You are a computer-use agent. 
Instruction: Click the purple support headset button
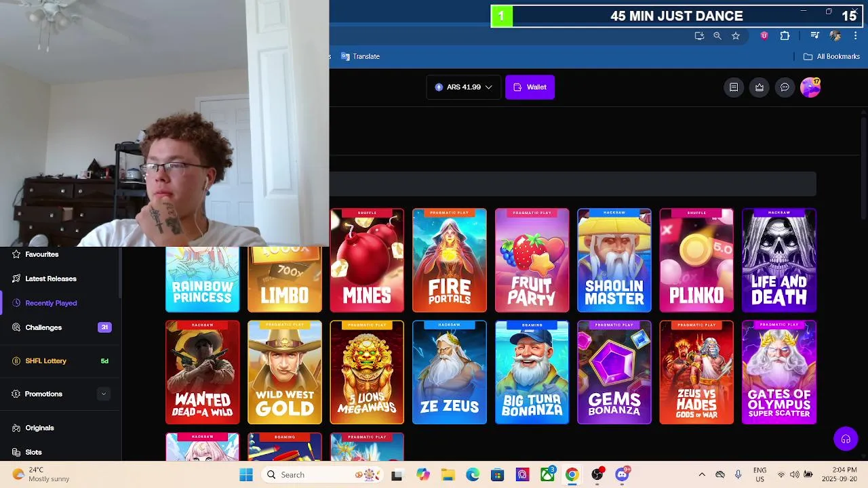point(846,439)
